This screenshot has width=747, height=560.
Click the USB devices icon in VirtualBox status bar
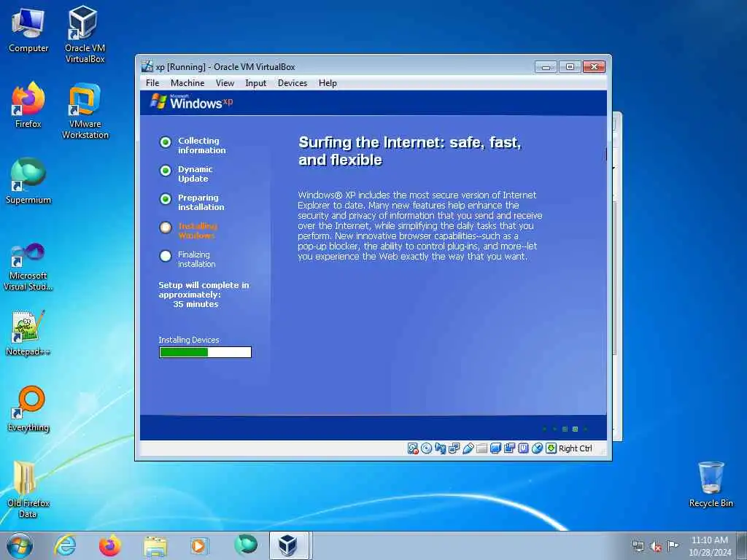[468, 448]
